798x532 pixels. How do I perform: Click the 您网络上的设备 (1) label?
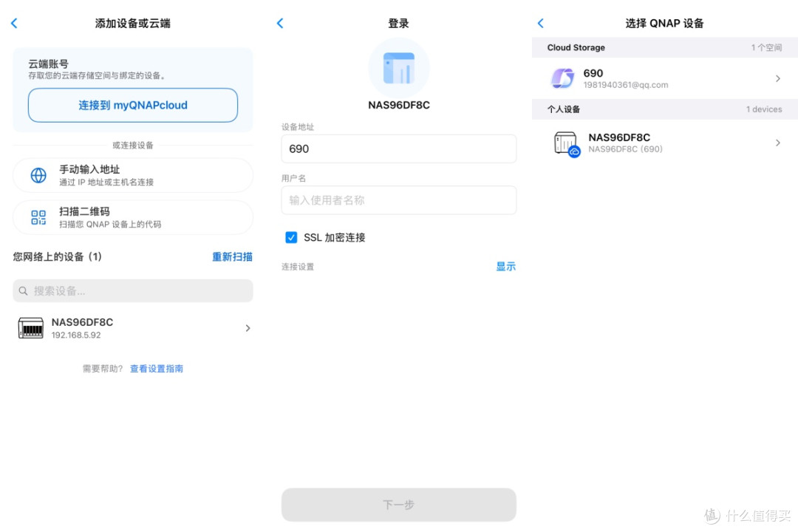(58, 256)
